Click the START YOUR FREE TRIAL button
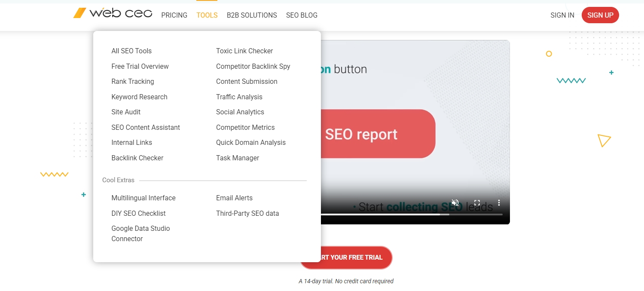The width and height of the screenshot is (644, 291). click(x=346, y=257)
